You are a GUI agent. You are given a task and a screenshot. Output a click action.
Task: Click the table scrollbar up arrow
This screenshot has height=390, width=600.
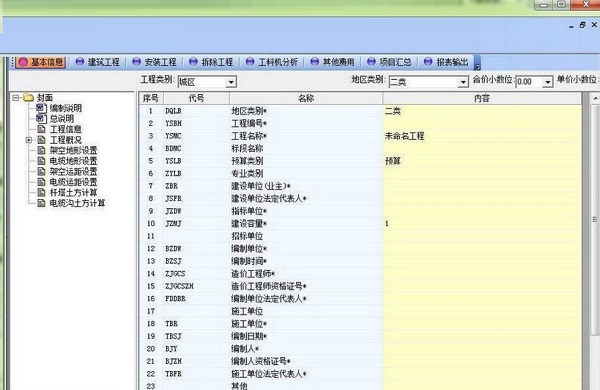(595, 99)
